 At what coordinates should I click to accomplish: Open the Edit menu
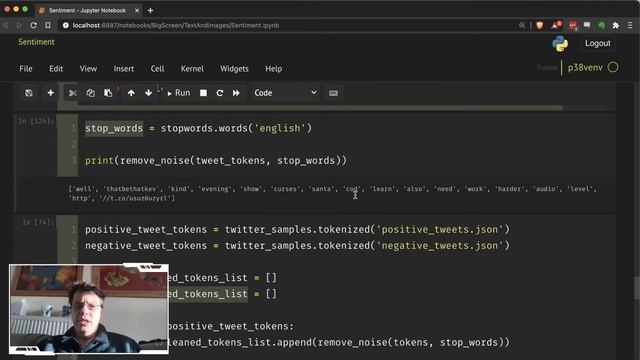[x=56, y=69]
